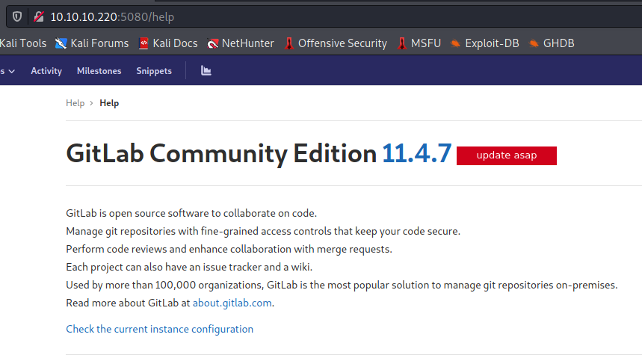642x364 pixels.
Task: Click the Kali Forums bookmark icon
Action: pyautogui.click(x=61, y=43)
